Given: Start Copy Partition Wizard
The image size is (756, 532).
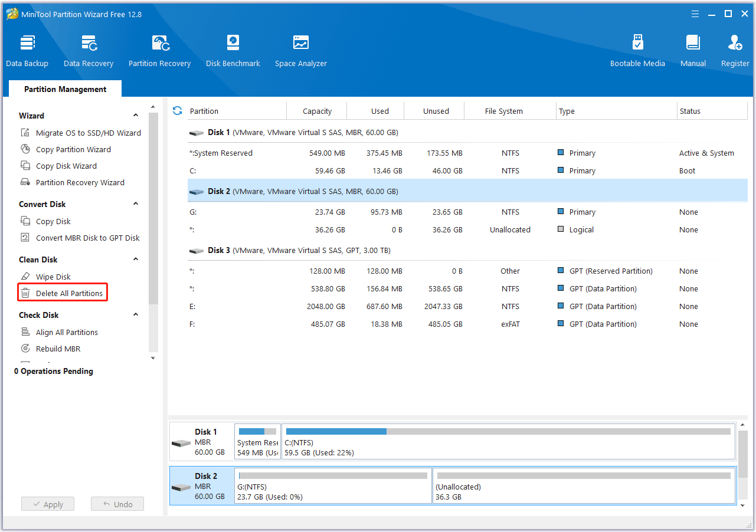Looking at the screenshot, I should pos(66,149).
